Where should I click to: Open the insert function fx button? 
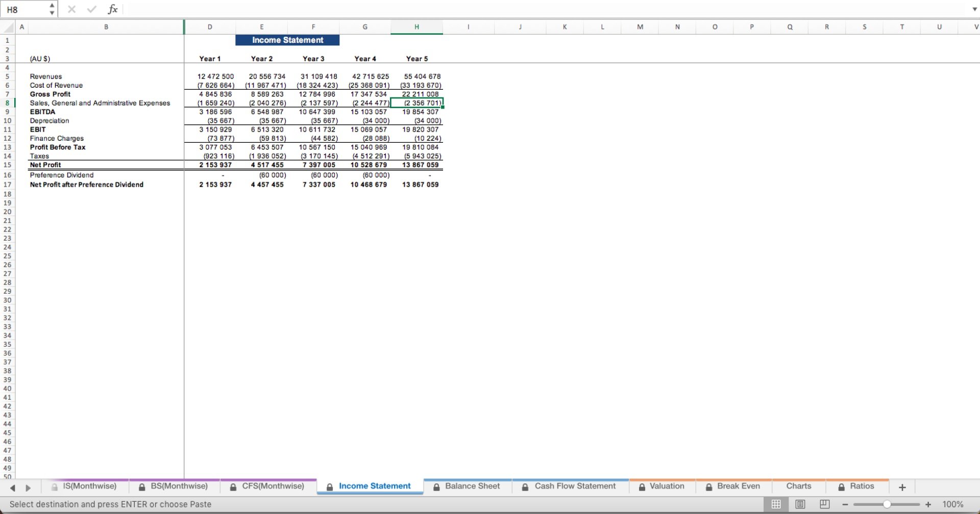[x=112, y=9]
